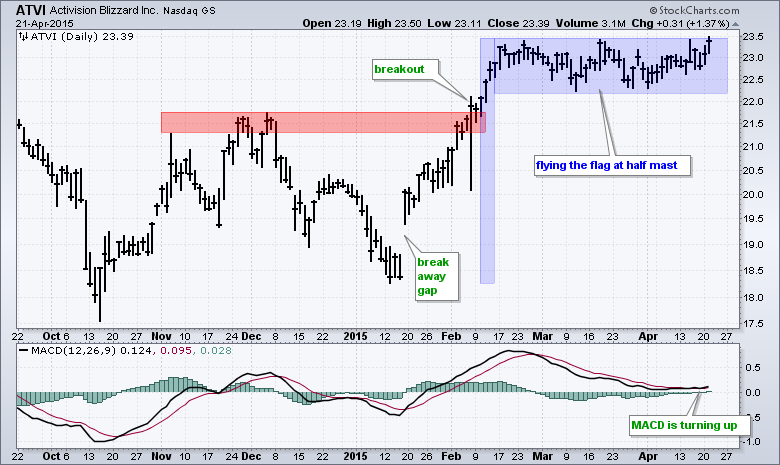Click the 20.0 price axis label
780x465 pixels.
point(753,195)
